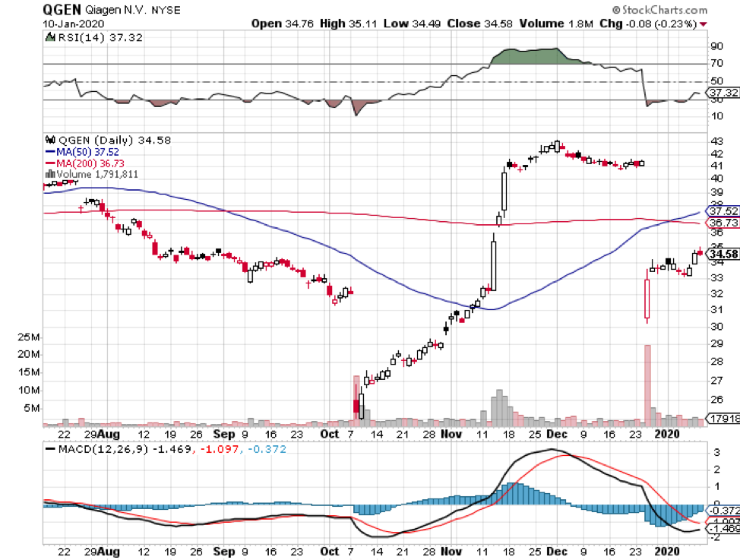Click the 25M label on the volume axis
The width and height of the screenshot is (740, 560).
click(29, 337)
